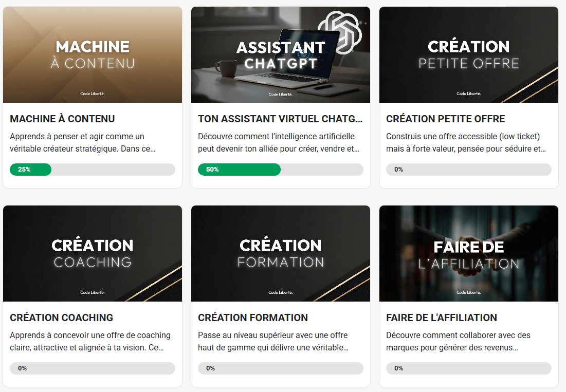The height and width of the screenshot is (392, 566).
Task: Open the Création Petite Offre thumbnail image
Action: pos(469,55)
